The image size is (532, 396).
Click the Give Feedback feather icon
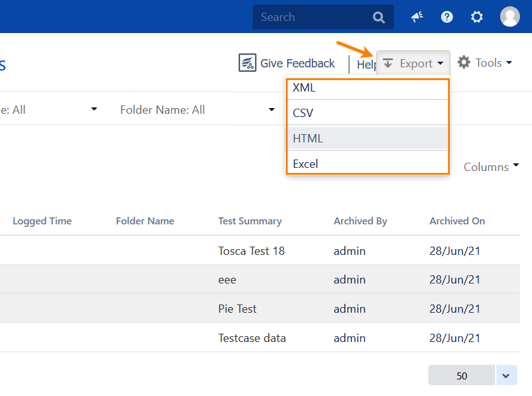click(247, 62)
